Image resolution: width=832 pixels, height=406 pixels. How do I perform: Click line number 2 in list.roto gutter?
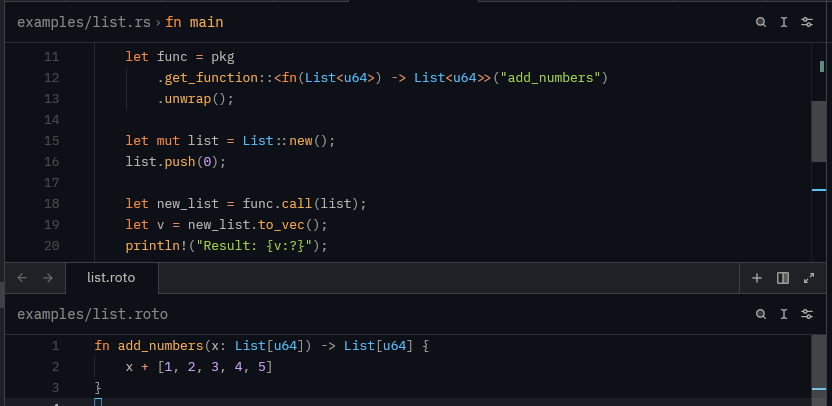(56, 367)
